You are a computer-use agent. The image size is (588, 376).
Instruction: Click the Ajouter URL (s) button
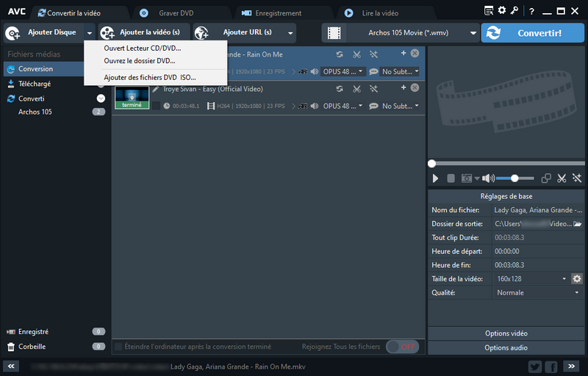[240, 32]
